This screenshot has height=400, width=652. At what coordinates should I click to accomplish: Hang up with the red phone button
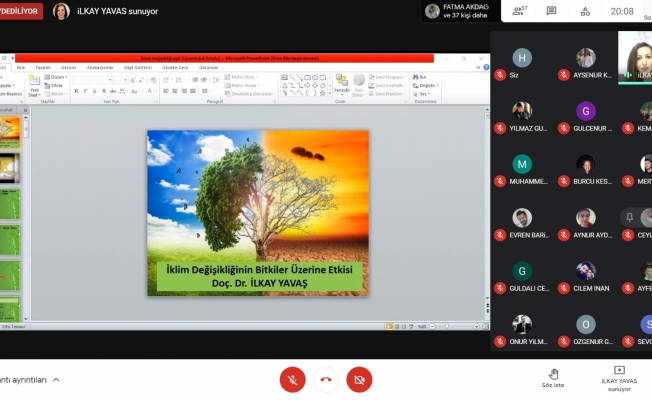pos(326,379)
